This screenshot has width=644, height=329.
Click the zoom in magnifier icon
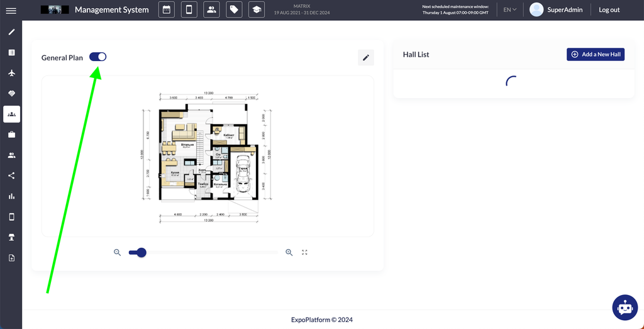[x=289, y=252]
